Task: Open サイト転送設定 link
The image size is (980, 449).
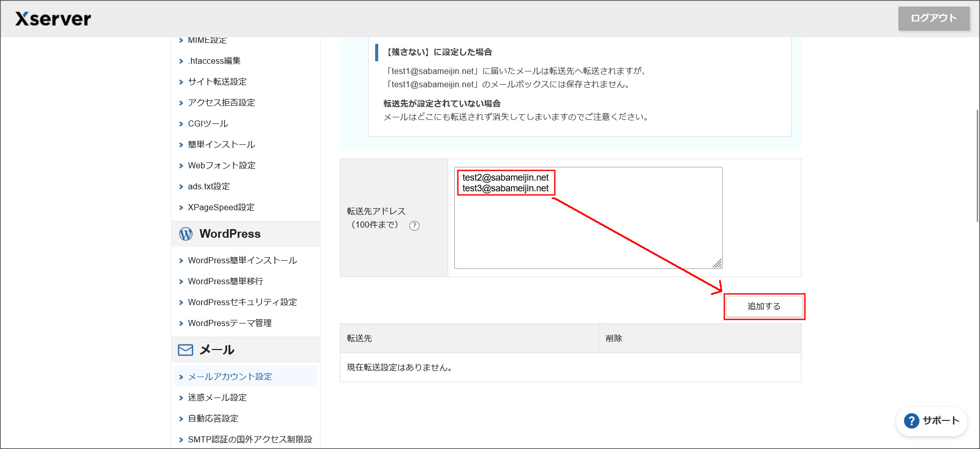Action: click(217, 82)
